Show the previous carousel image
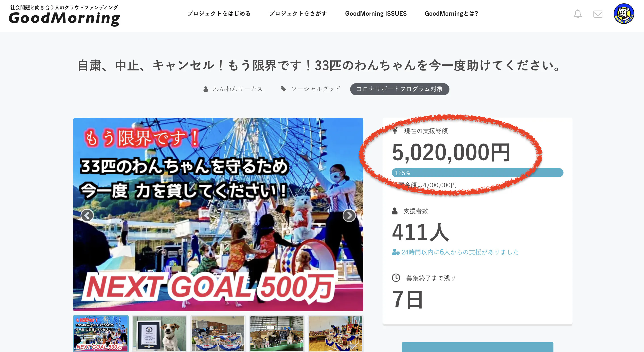 (x=87, y=215)
